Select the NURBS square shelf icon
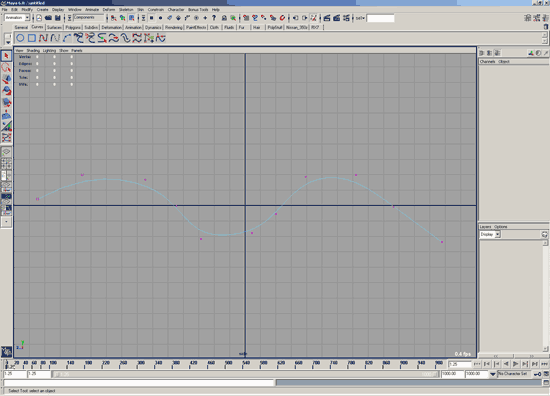Image resolution: width=550 pixels, height=396 pixels. (x=32, y=38)
